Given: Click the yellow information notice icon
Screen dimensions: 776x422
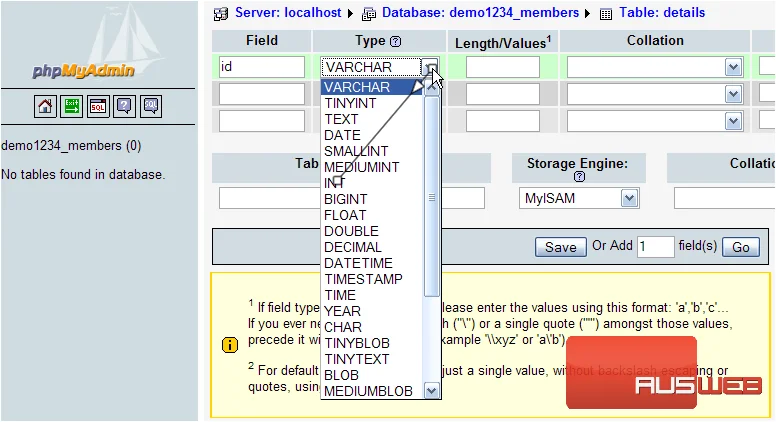Looking at the screenshot, I should 230,345.
